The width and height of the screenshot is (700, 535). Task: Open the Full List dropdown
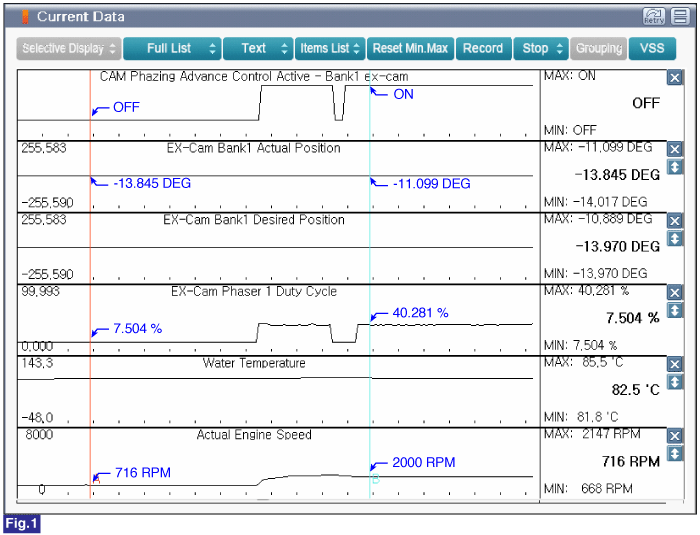(x=172, y=48)
